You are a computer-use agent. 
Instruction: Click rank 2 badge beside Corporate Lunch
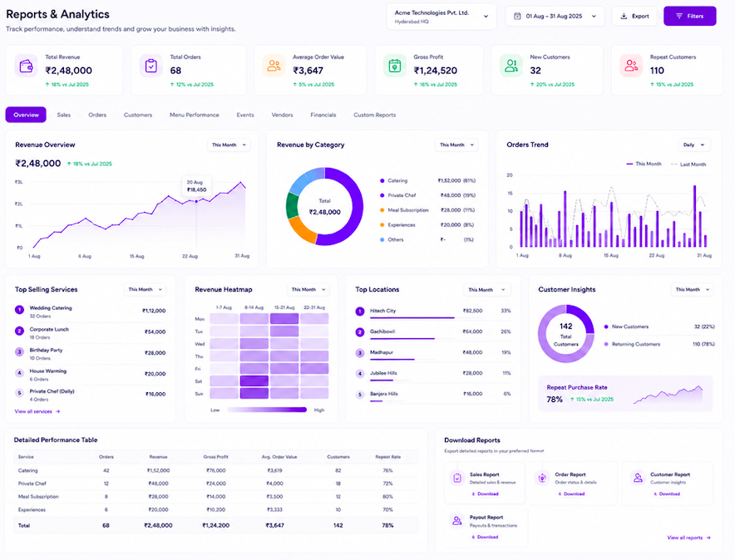tap(19, 331)
